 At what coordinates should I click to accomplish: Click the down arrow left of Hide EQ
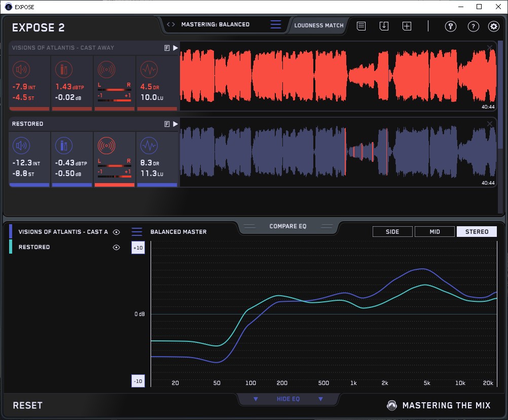pyautogui.click(x=256, y=399)
